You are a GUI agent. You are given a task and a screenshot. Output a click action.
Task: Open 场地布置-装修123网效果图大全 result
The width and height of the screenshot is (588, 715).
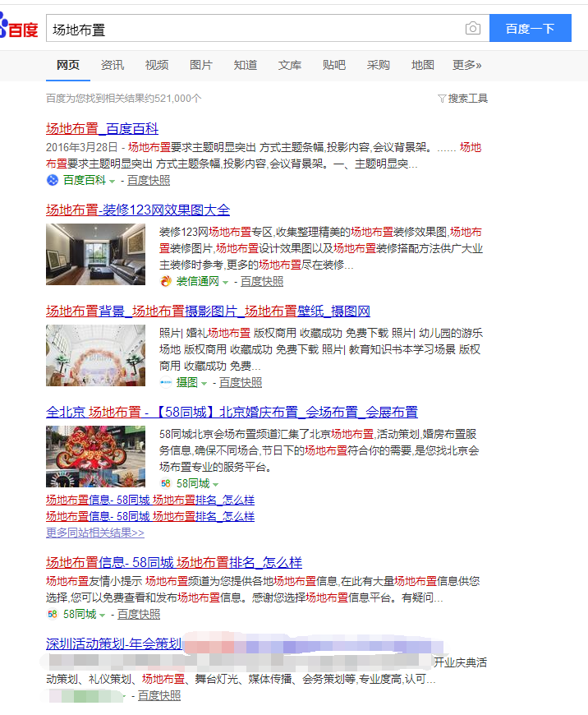point(138,210)
